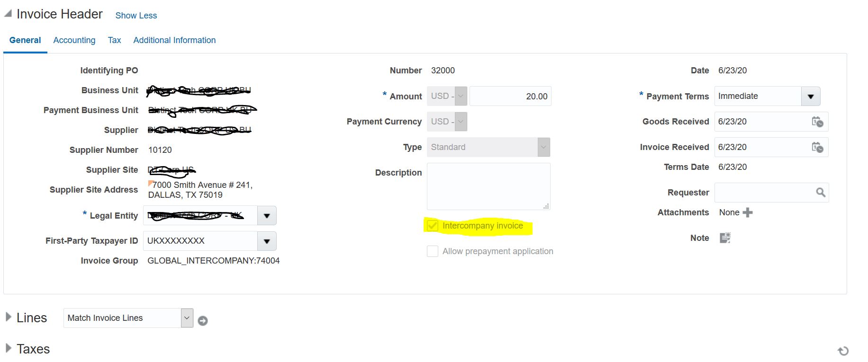Enable Allow prepayment application
The width and height of the screenshot is (868, 362).
pos(432,251)
